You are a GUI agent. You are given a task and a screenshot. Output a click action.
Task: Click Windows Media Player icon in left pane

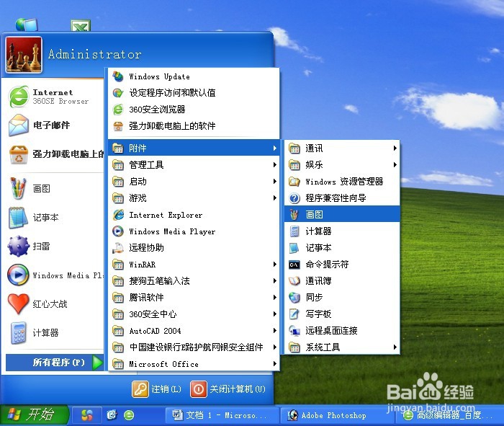[x=18, y=275]
